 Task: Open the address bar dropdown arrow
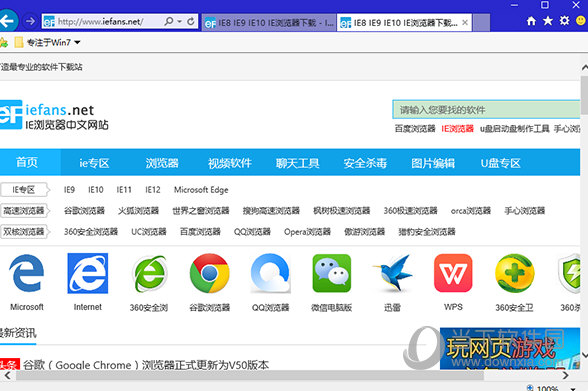coord(180,21)
